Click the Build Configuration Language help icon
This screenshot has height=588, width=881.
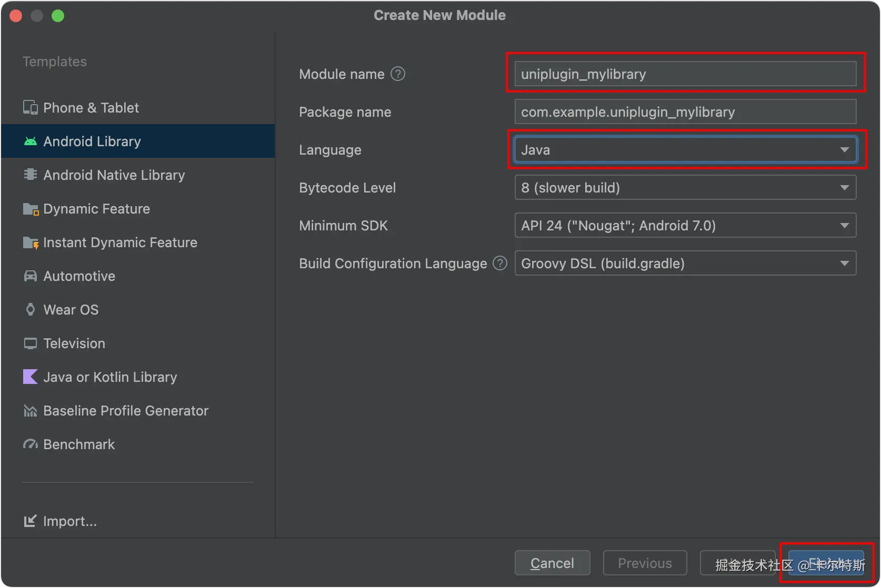[x=499, y=263]
